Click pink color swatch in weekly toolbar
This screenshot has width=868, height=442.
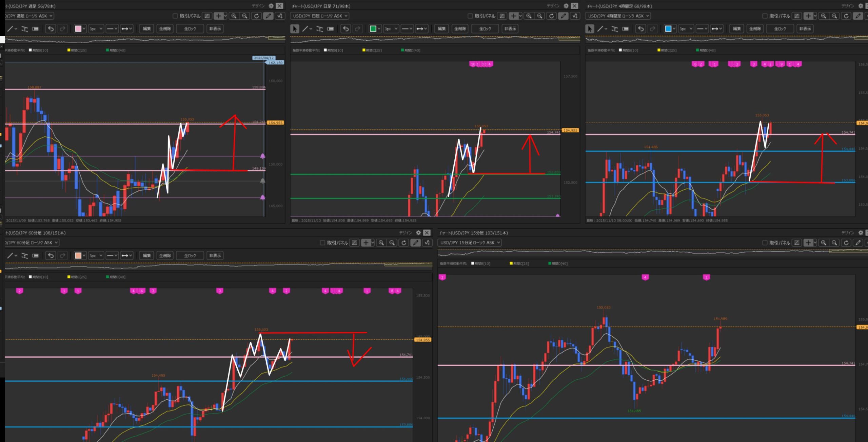pos(78,29)
